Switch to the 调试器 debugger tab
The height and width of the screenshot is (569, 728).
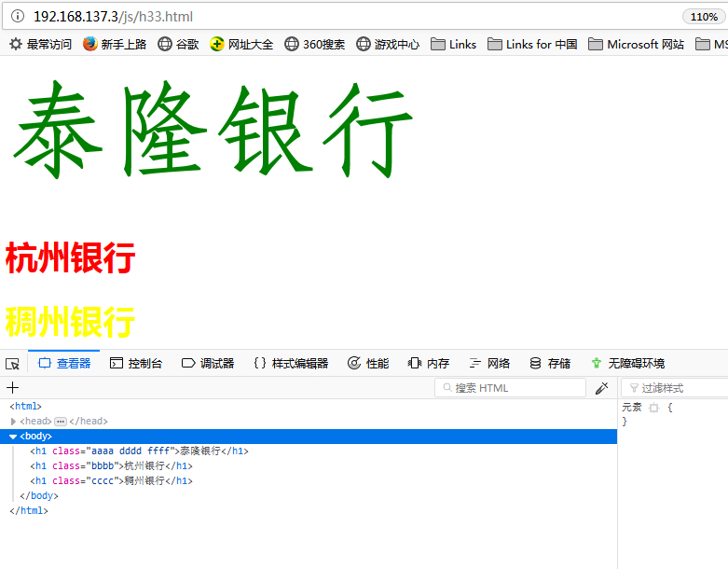click(208, 363)
